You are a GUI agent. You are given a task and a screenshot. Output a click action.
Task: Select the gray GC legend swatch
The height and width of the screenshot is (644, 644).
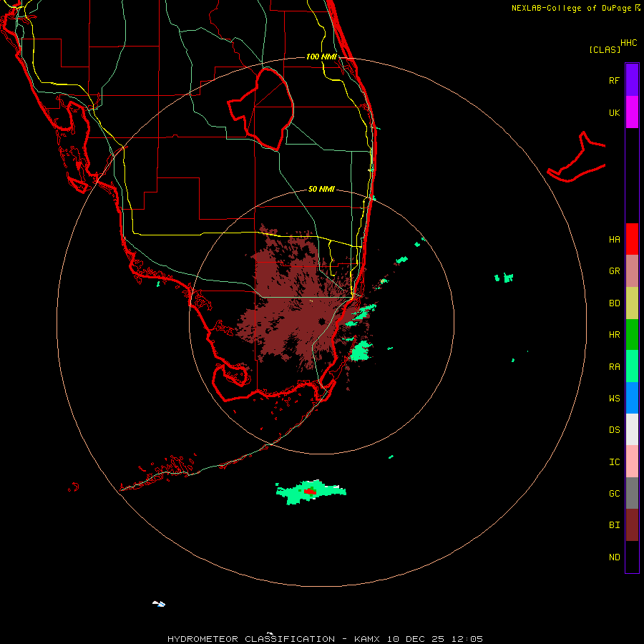(632, 493)
